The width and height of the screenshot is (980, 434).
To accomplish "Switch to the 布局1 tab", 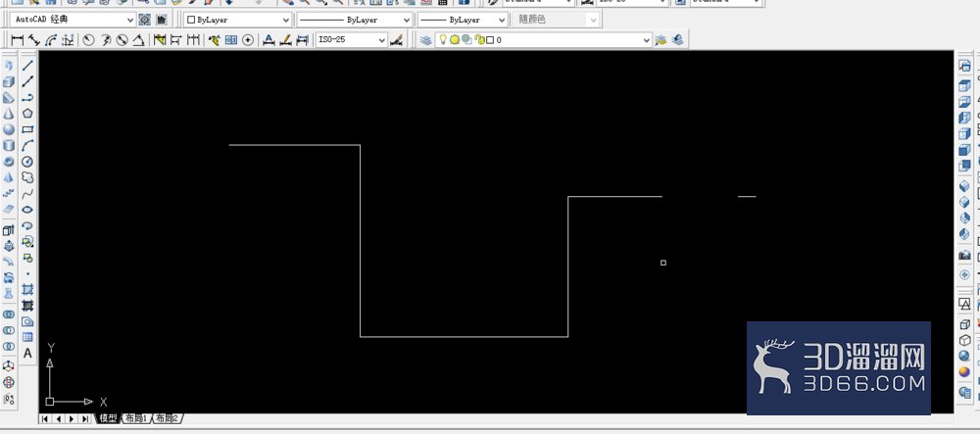I will click(135, 418).
